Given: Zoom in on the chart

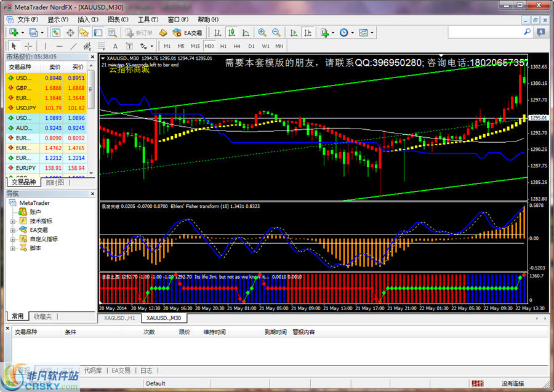Looking at the screenshot, I should pyautogui.click(x=262, y=33).
